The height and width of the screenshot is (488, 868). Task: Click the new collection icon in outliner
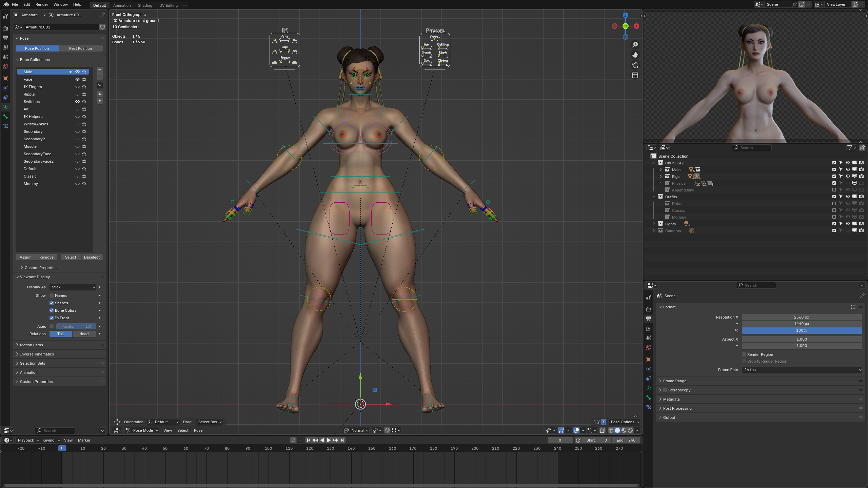[862, 148]
